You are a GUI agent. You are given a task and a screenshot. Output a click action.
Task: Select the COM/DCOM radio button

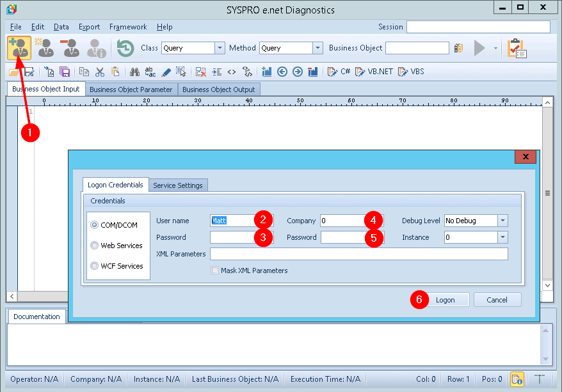[x=94, y=225]
